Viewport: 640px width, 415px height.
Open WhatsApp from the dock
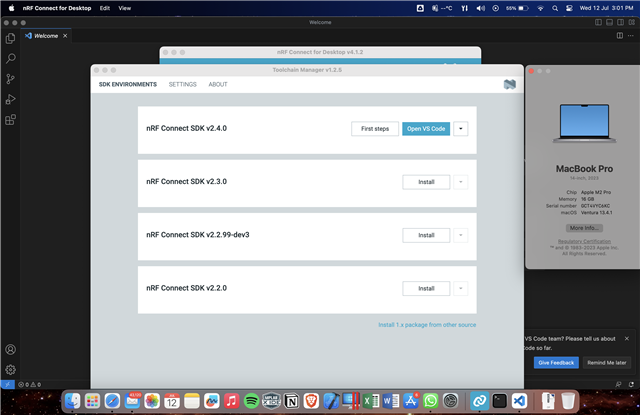(x=431, y=401)
